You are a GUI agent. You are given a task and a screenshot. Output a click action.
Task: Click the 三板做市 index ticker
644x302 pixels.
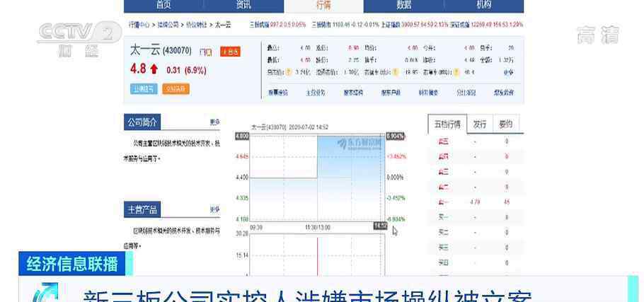(345, 25)
